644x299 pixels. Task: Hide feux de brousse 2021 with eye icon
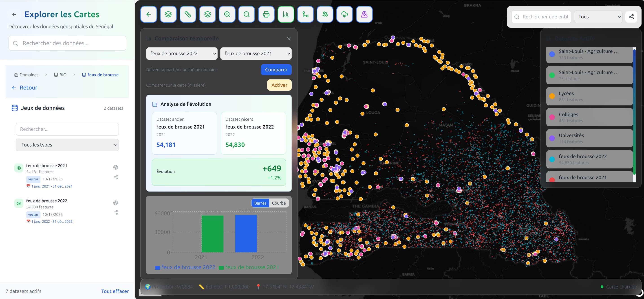[x=19, y=168]
